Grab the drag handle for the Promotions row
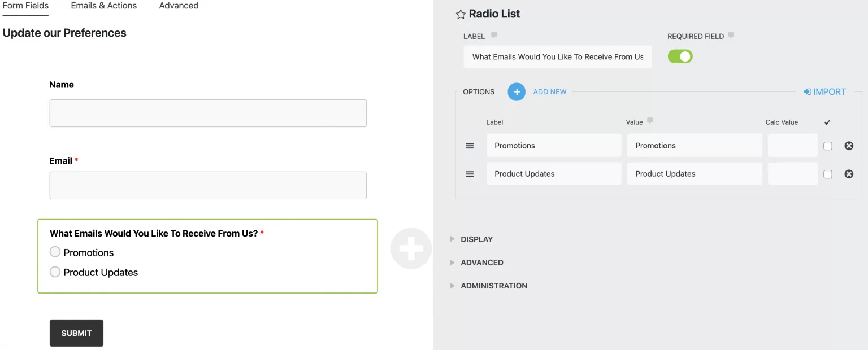Image resolution: width=868 pixels, height=350 pixels. pos(470,145)
